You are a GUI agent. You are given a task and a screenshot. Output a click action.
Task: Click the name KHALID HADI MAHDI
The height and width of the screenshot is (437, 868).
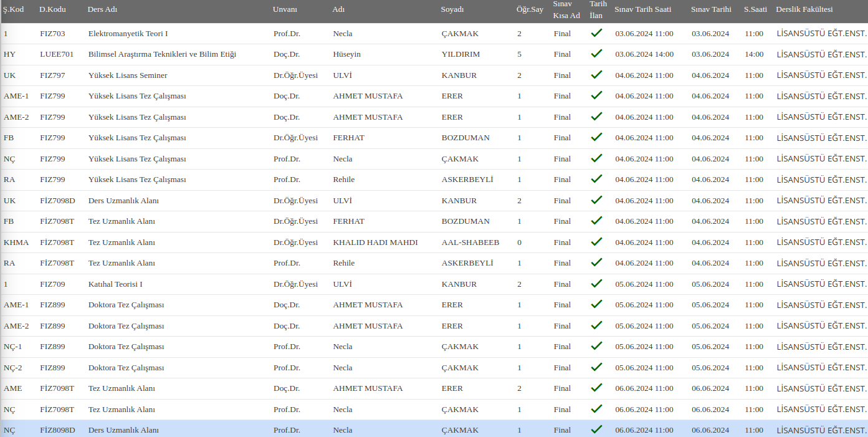(376, 243)
